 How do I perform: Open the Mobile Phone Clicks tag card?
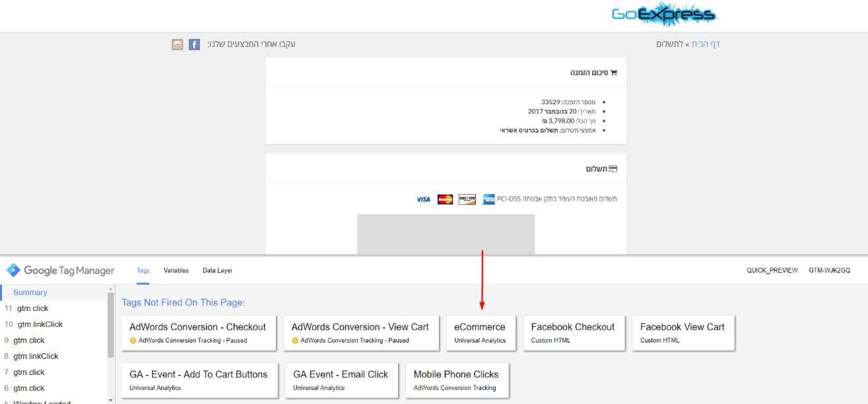tap(457, 380)
